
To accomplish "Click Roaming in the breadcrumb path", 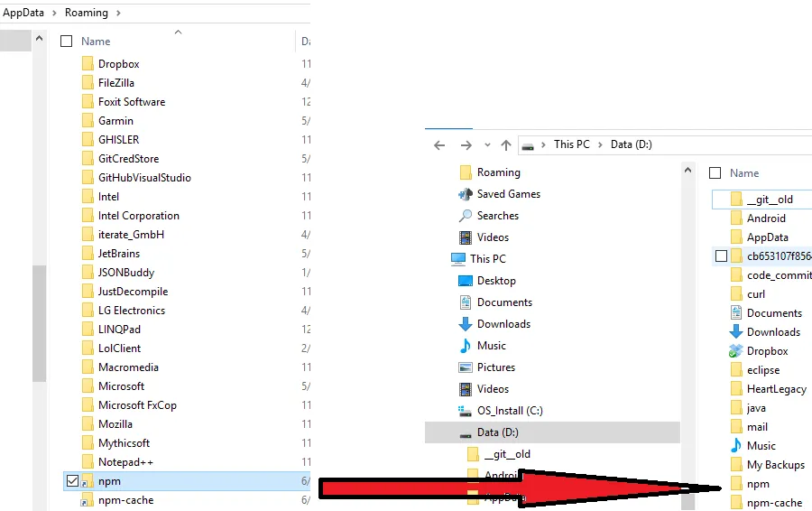I will click(87, 13).
